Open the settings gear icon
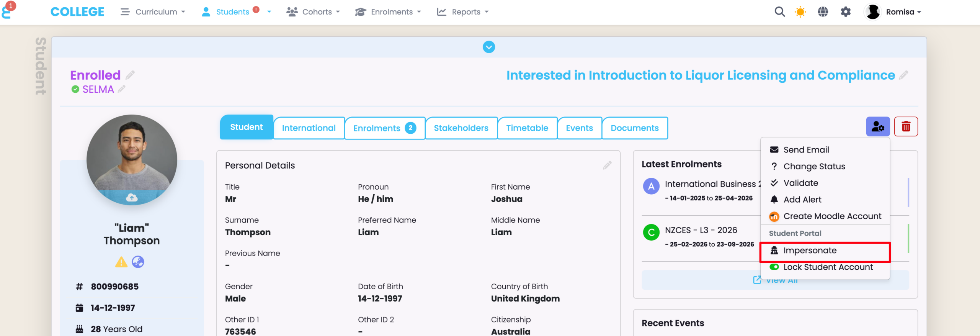Image resolution: width=980 pixels, height=336 pixels. (846, 12)
